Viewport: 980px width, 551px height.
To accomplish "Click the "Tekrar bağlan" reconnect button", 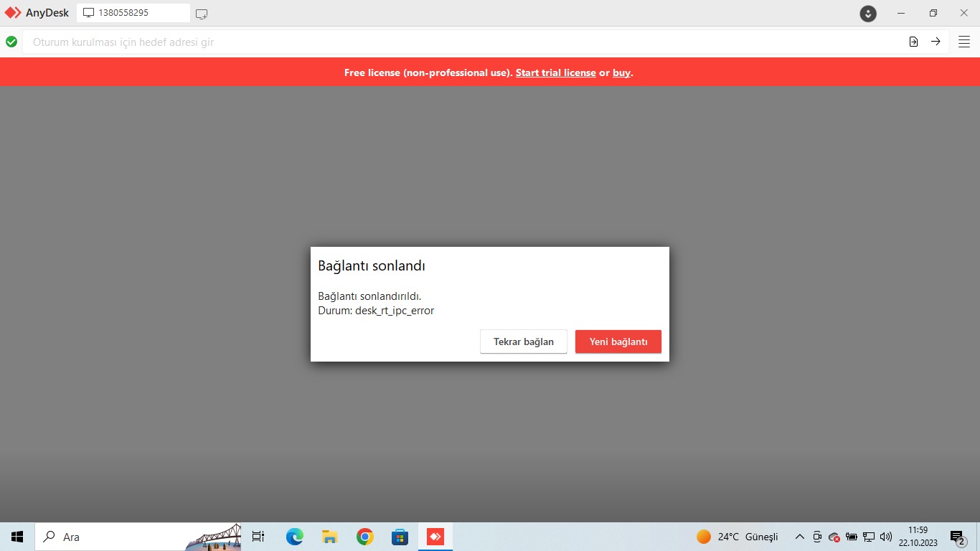I will click(523, 342).
